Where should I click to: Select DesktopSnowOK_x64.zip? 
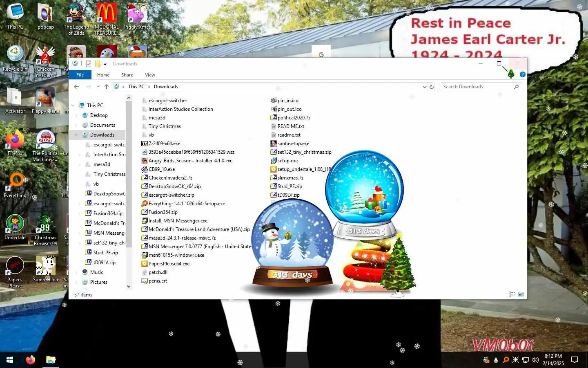click(x=171, y=186)
